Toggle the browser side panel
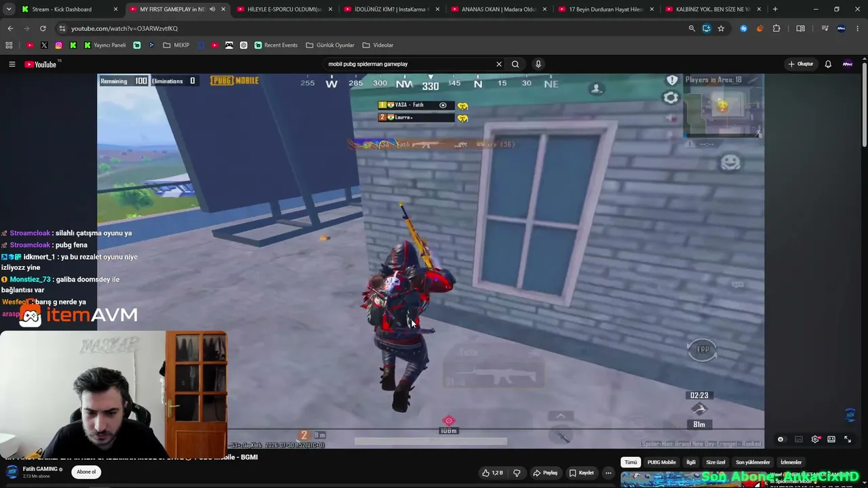Screen dimensions: 868x488 [x=801, y=28]
